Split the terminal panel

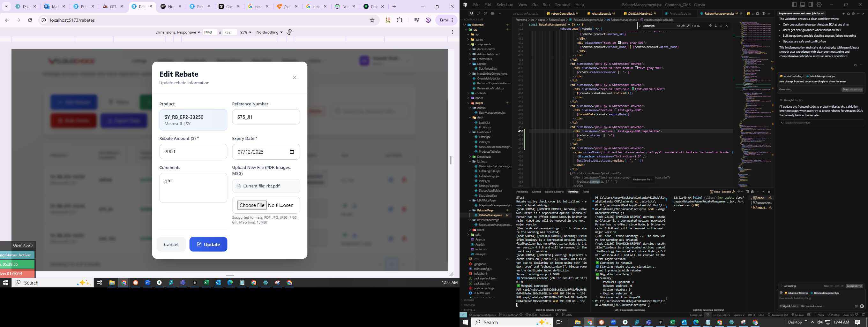tap(747, 192)
